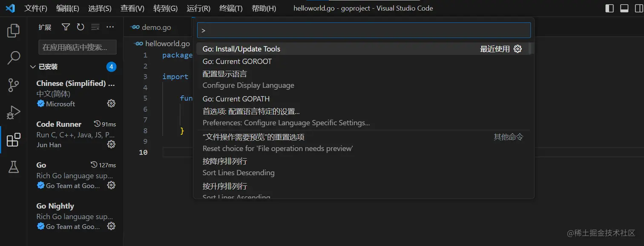The height and width of the screenshot is (246, 644).
Task: Run Go: Current GOPATH command
Action: click(x=362, y=99)
